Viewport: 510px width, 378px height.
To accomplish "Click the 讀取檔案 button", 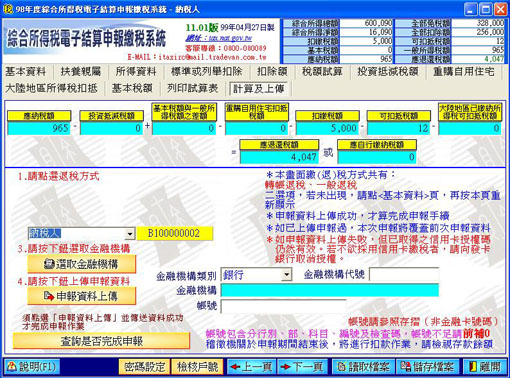I will [x=363, y=367].
